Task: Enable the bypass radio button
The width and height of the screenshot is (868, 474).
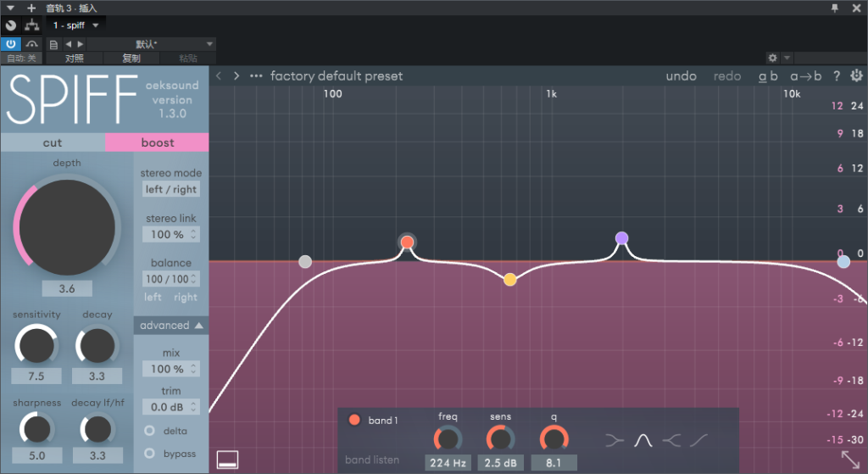Action: click(x=149, y=453)
